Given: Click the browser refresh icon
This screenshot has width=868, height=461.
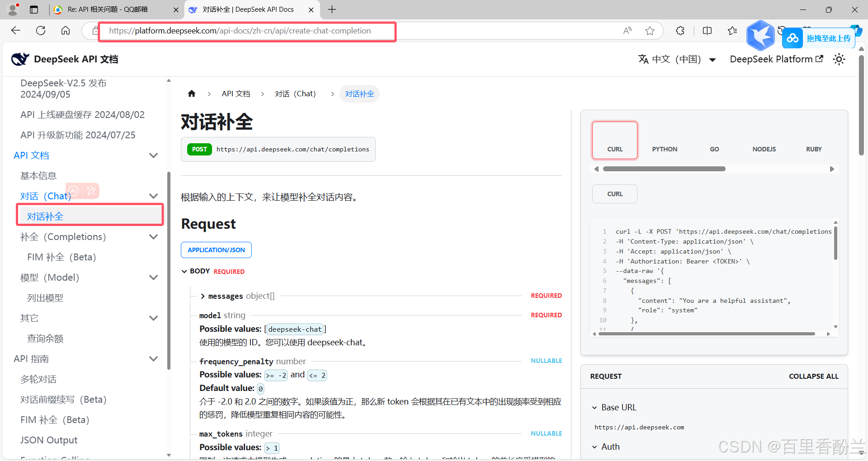Looking at the screenshot, I should click(41, 31).
